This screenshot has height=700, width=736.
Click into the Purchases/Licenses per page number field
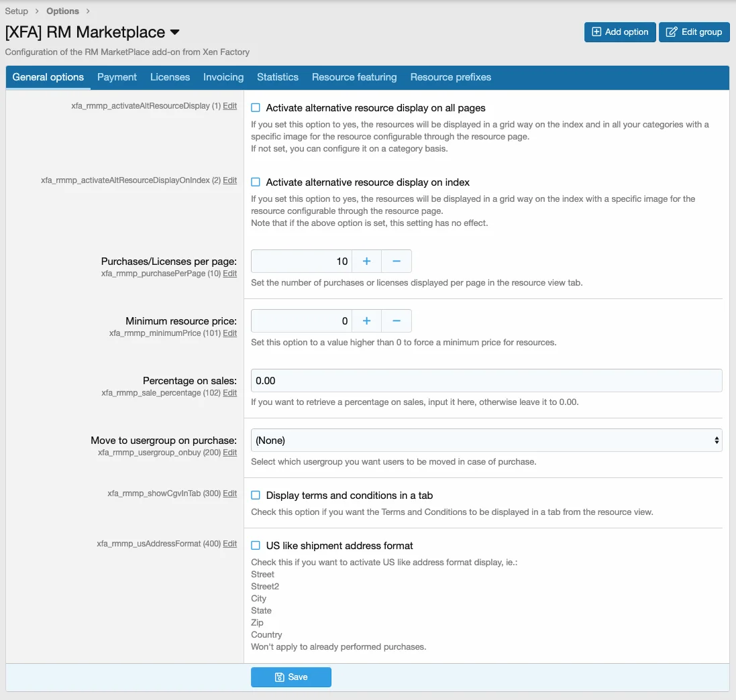pyautogui.click(x=301, y=261)
